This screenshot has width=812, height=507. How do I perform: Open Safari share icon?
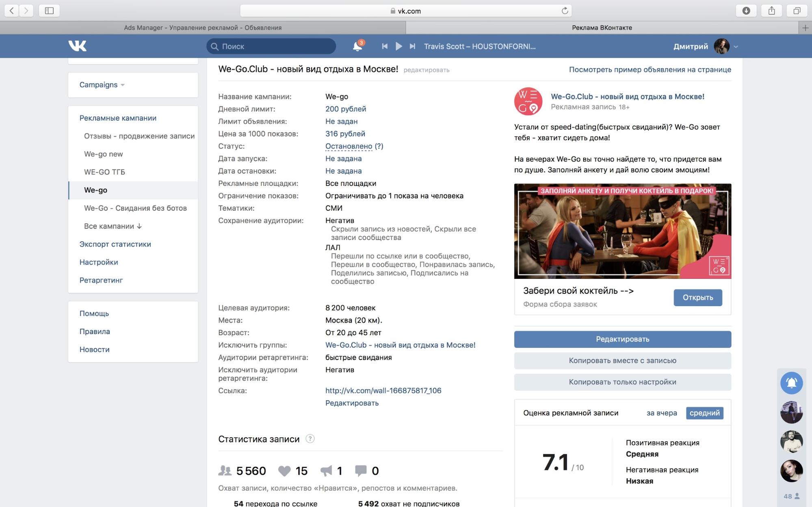pyautogui.click(x=771, y=11)
